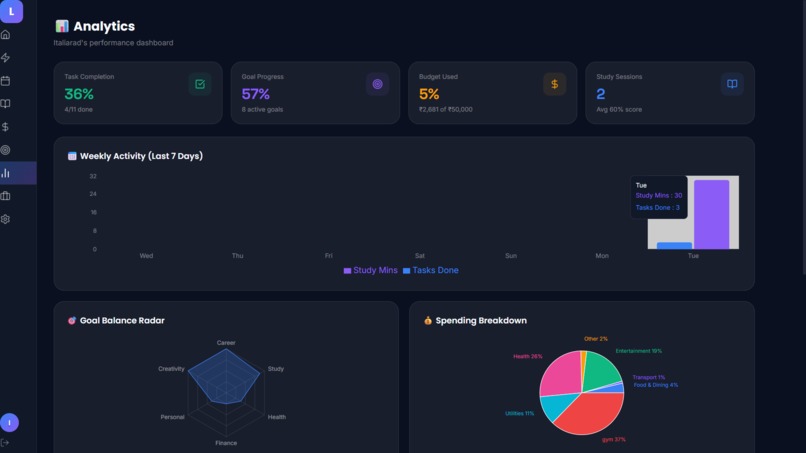Click the blue Tasks Done bar for Tue

(x=674, y=246)
